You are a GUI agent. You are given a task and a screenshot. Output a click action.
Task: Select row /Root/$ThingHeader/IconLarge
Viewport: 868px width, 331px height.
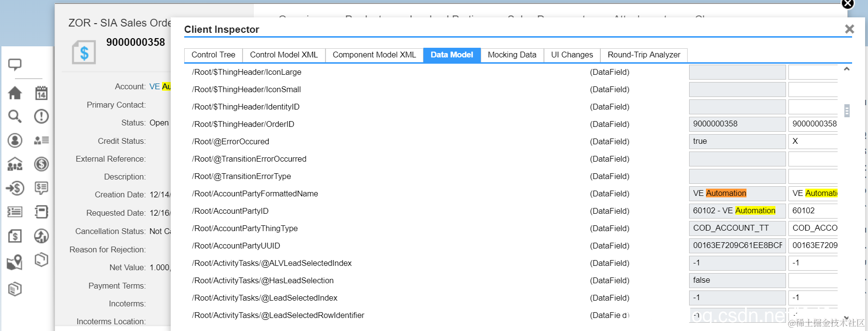(246, 72)
